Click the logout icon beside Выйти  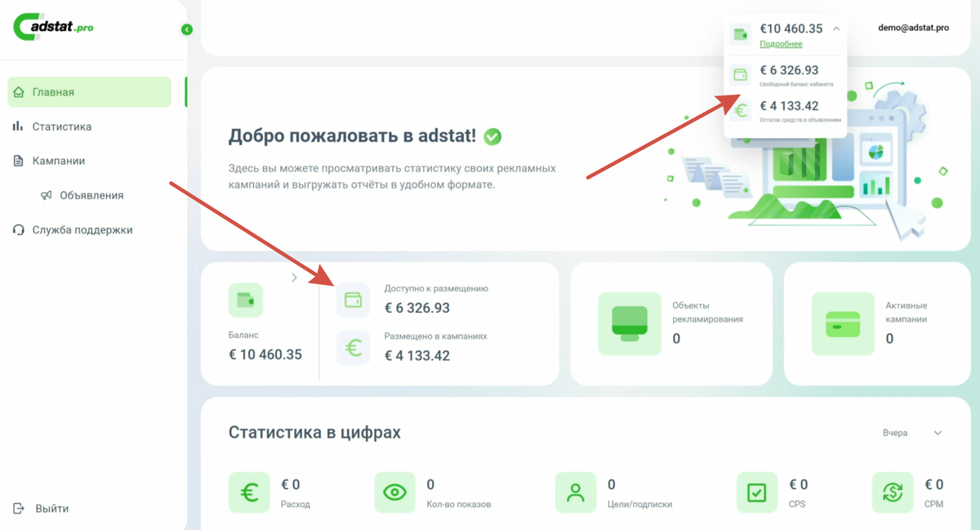19,509
